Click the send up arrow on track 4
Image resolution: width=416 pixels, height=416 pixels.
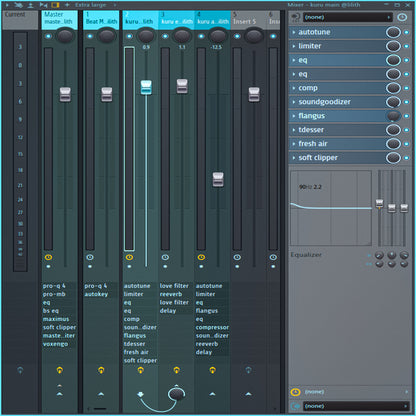tap(212, 394)
